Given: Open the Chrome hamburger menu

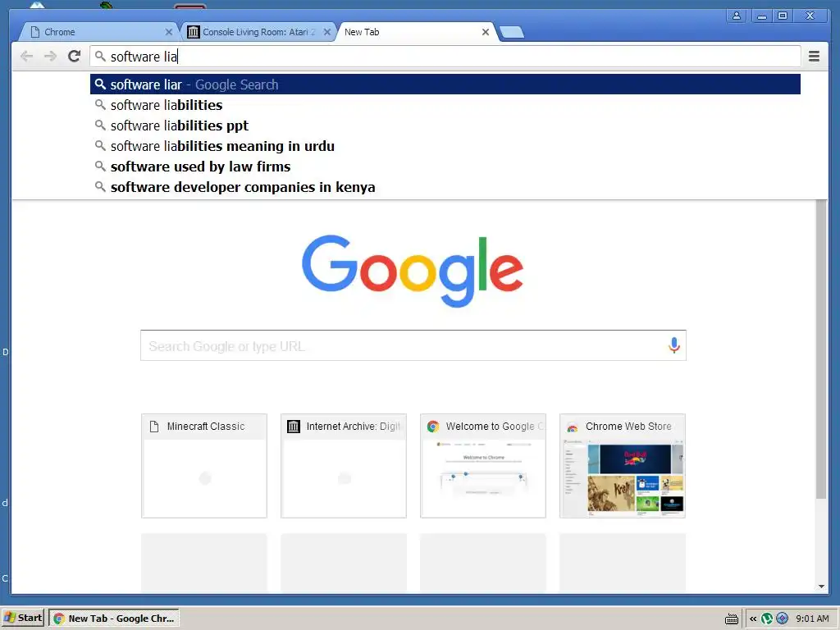Looking at the screenshot, I should 814,57.
